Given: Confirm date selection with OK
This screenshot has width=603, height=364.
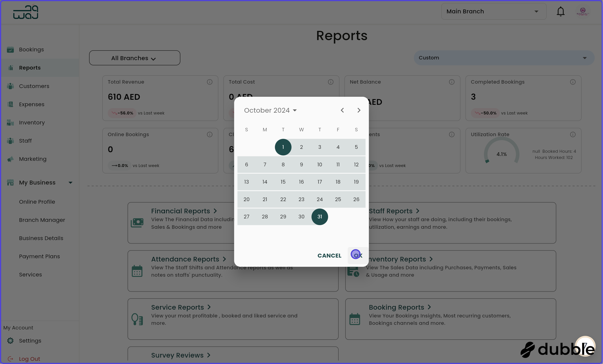Looking at the screenshot, I should [357, 255].
